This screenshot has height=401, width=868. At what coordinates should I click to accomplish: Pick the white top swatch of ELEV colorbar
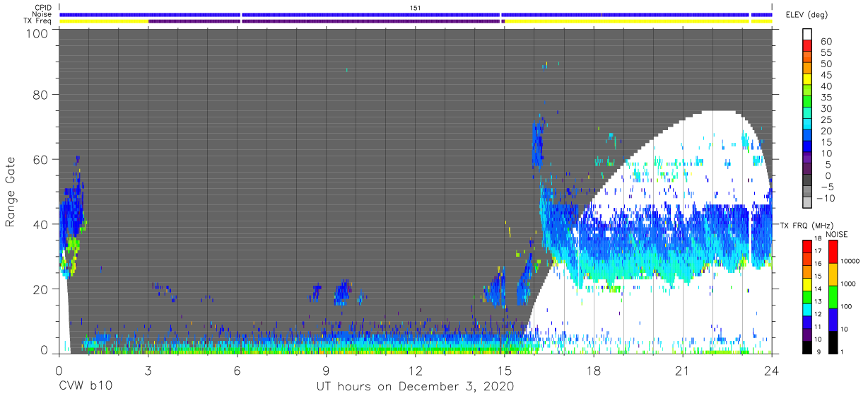[807, 33]
